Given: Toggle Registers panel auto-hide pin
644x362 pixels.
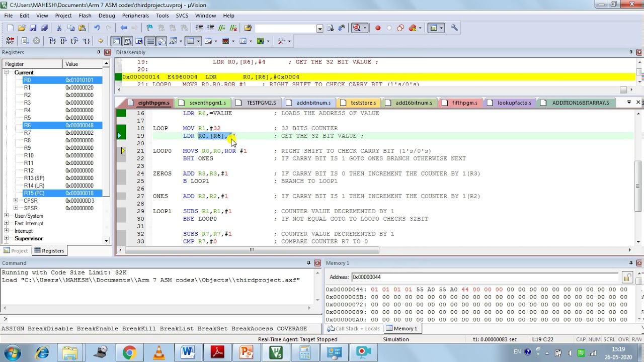Looking at the screenshot, I should [99, 52].
